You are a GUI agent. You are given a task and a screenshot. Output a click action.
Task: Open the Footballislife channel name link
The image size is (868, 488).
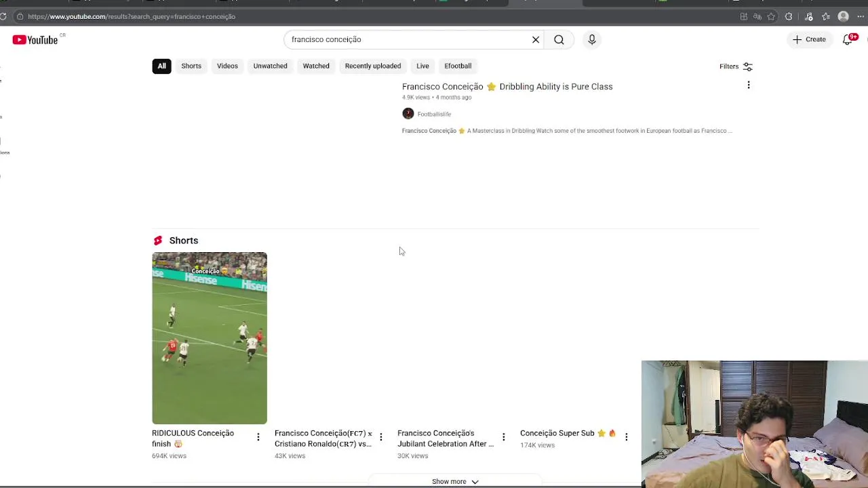point(434,115)
